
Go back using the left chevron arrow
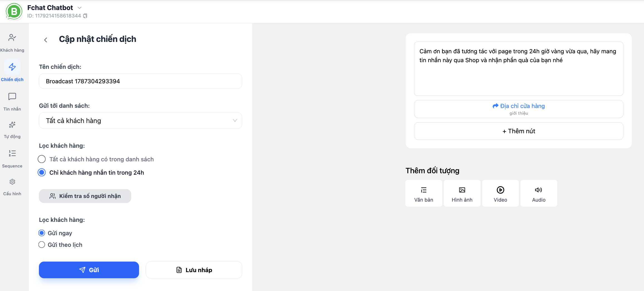[x=46, y=40]
